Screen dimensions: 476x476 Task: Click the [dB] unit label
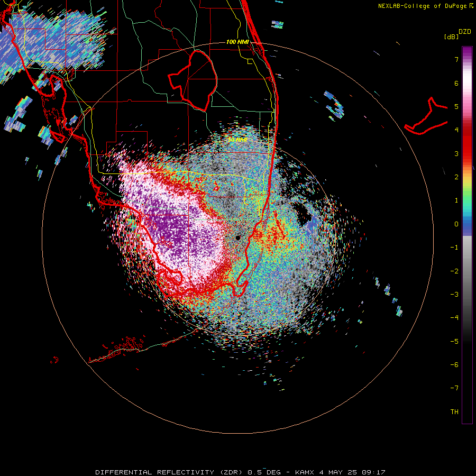(x=452, y=36)
